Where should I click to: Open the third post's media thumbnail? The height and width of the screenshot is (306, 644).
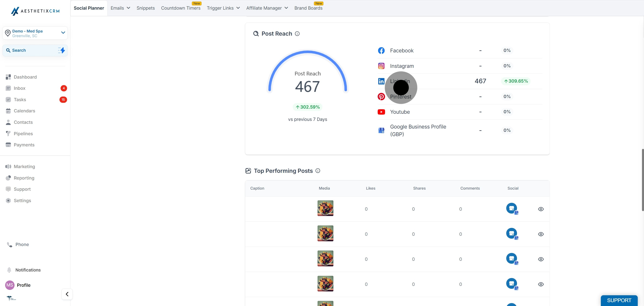click(x=325, y=259)
